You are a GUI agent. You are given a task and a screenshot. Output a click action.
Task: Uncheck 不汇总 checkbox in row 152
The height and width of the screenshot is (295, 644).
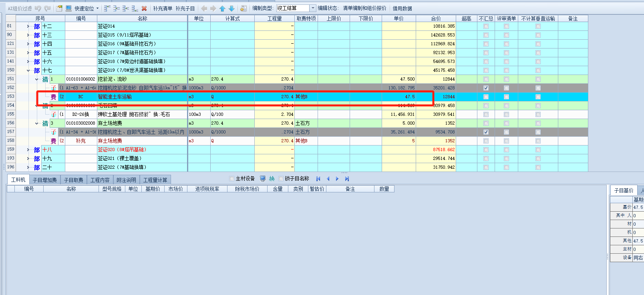[486, 88]
